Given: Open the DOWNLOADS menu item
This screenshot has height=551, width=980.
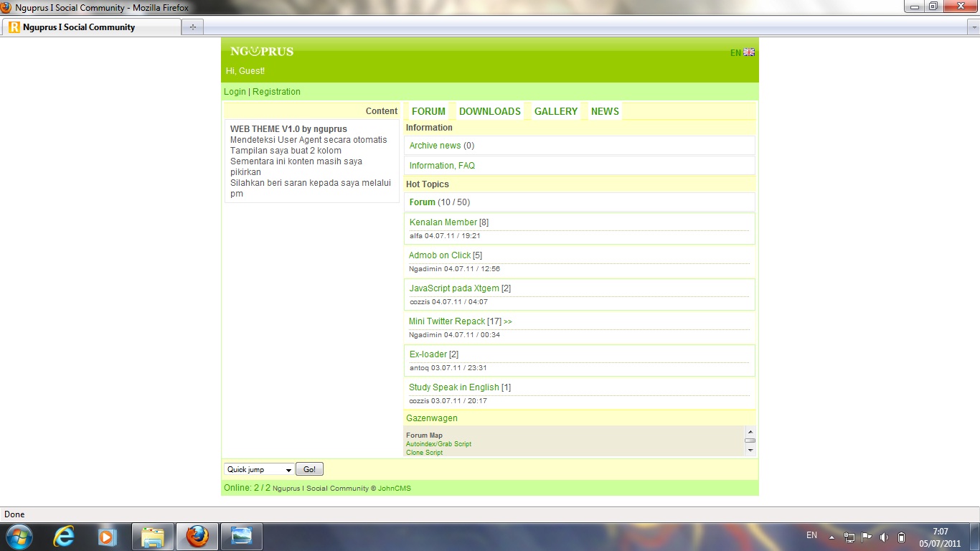Looking at the screenshot, I should [490, 111].
